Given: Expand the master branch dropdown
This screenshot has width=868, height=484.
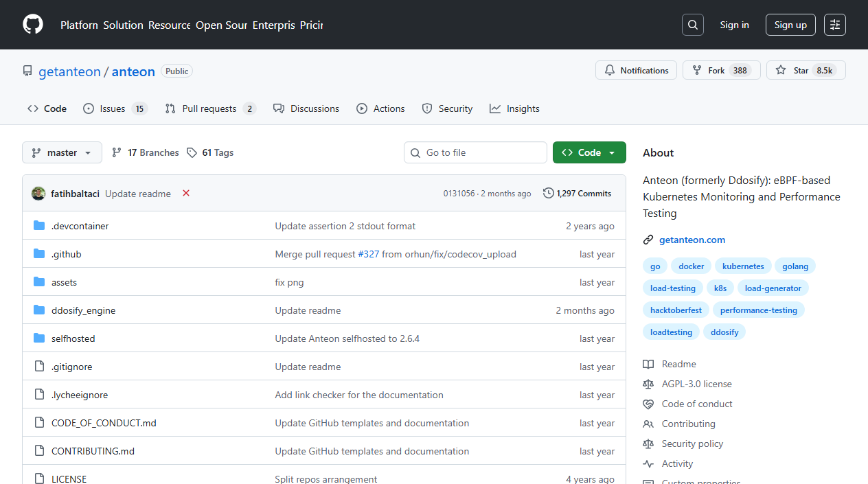Looking at the screenshot, I should 62,152.
